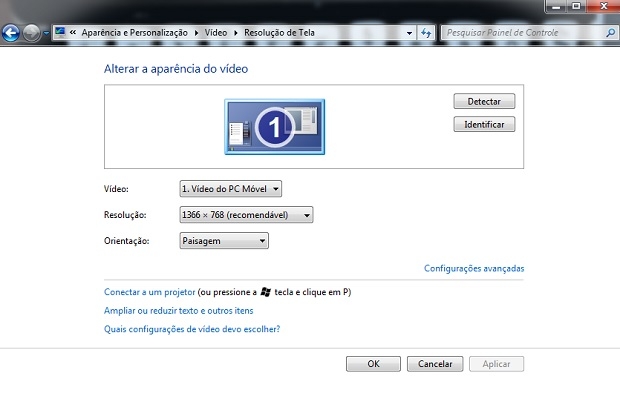Click the Resolução: label
The image size is (620, 416).
(125, 215)
